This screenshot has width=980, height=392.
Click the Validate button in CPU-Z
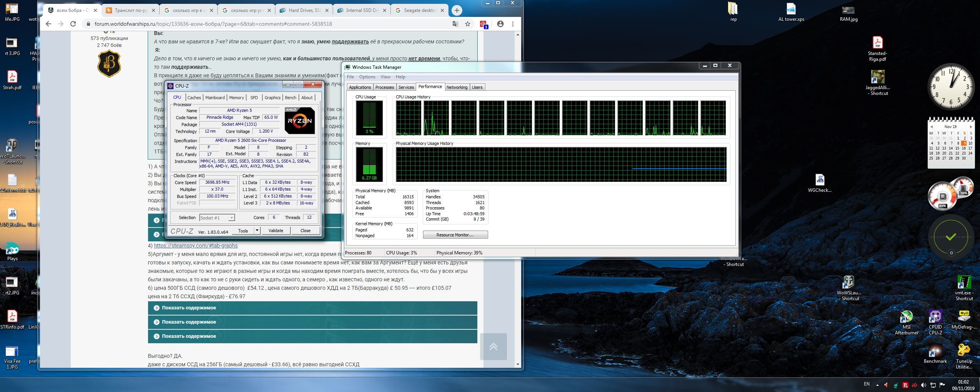(x=275, y=231)
